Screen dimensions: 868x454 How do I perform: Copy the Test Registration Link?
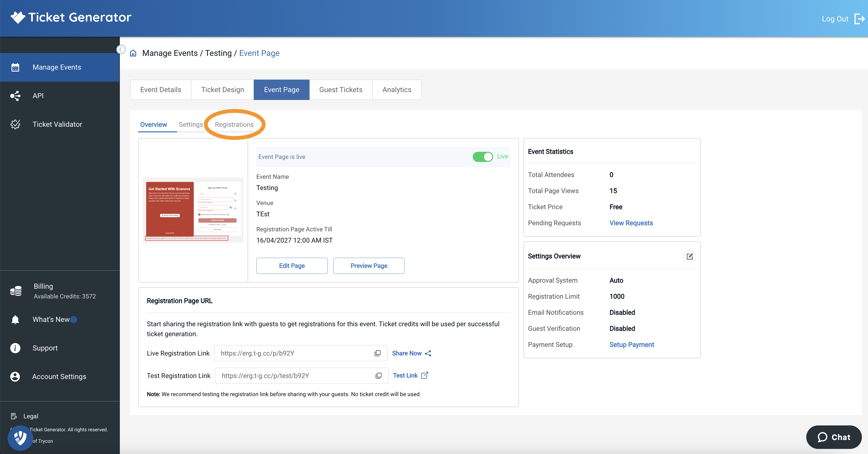(x=379, y=375)
